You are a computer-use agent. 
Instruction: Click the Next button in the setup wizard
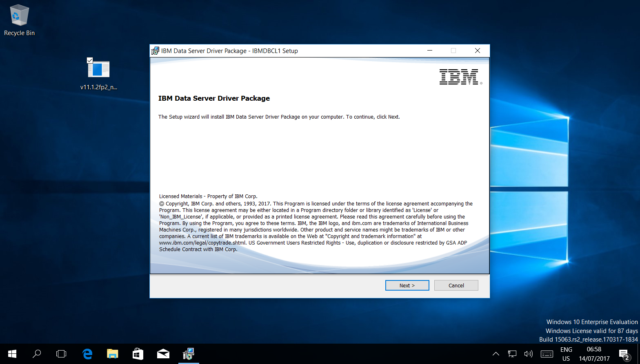[x=407, y=285]
